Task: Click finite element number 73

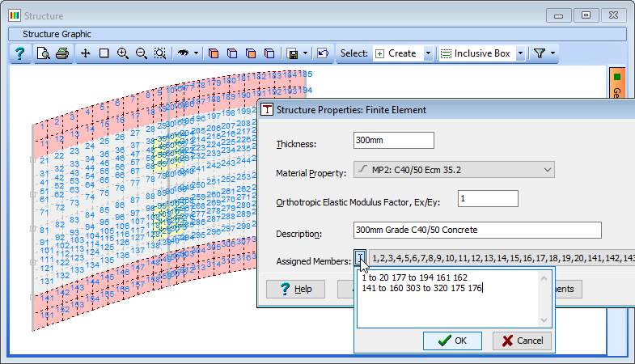Action: pos(74,202)
